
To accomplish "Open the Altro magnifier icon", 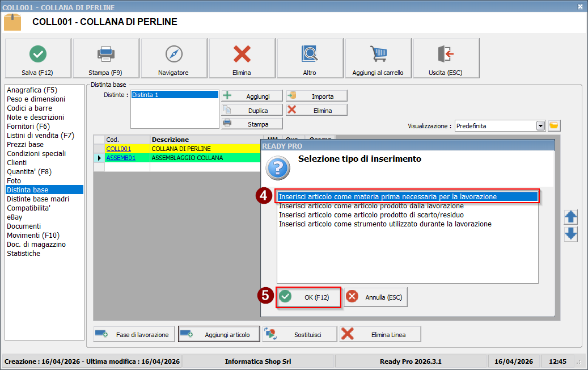I will (x=310, y=54).
